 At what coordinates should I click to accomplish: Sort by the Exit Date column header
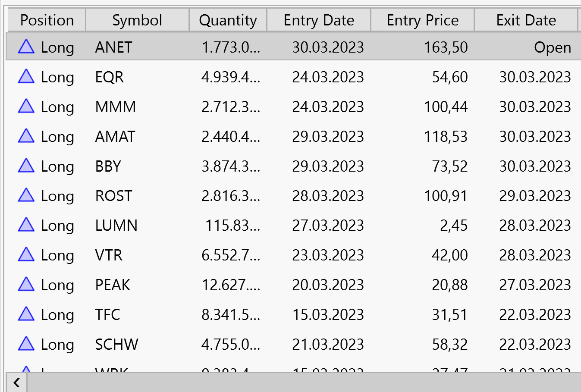[x=526, y=20]
